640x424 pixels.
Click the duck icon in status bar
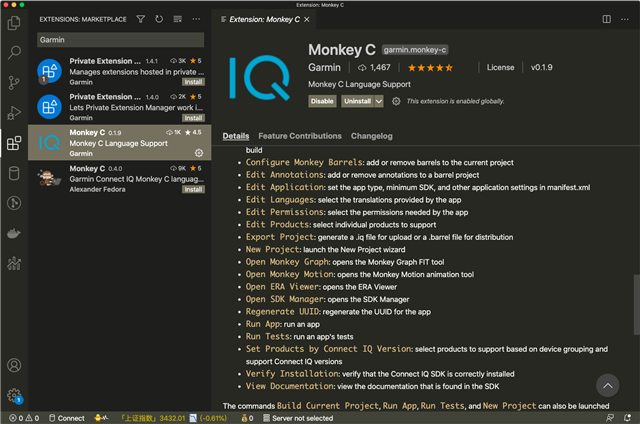[101, 418]
